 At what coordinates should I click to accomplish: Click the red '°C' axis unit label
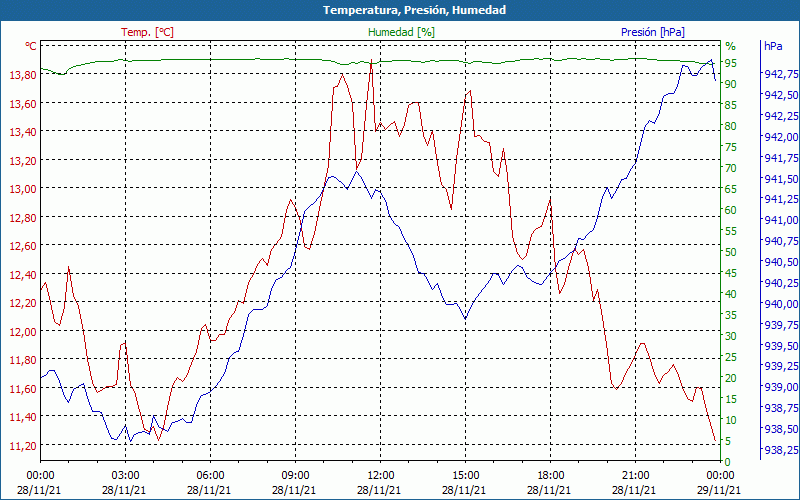click(31, 46)
